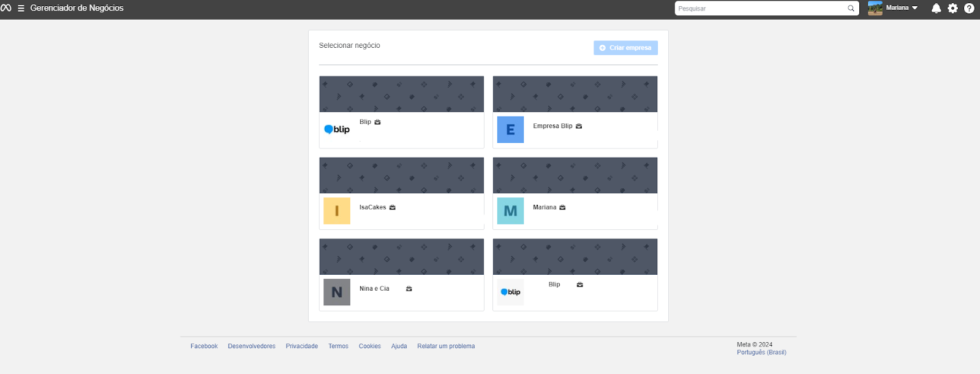980x374 pixels.
Task: Open the Facebook footer link
Action: 204,346
